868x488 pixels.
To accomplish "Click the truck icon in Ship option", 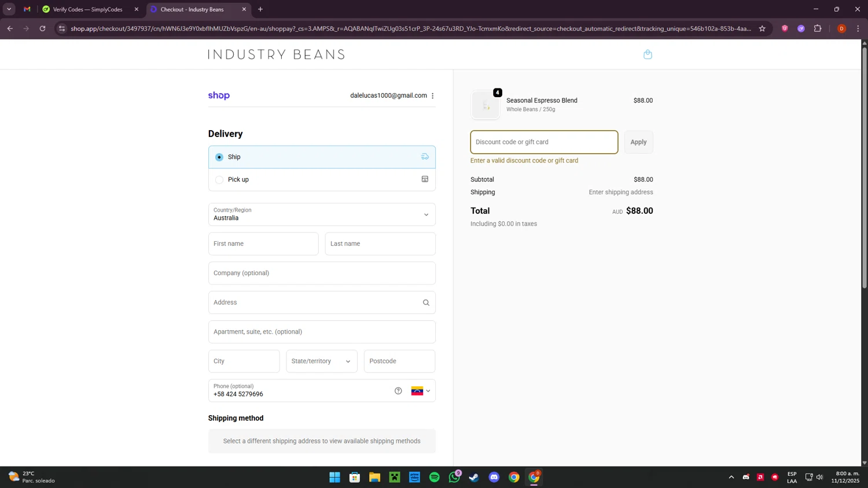I will point(425,157).
